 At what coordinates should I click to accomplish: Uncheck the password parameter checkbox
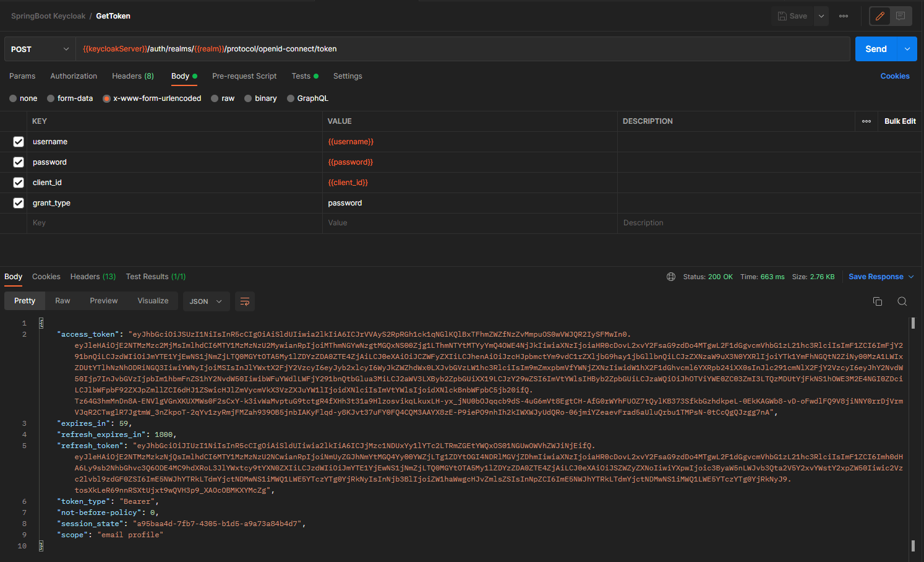19,162
